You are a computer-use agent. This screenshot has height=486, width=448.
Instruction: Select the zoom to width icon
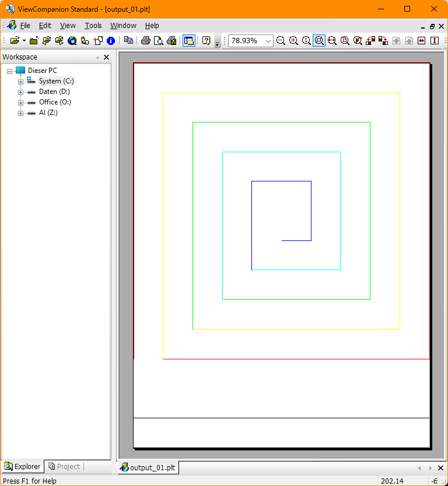(x=332, y=41)
